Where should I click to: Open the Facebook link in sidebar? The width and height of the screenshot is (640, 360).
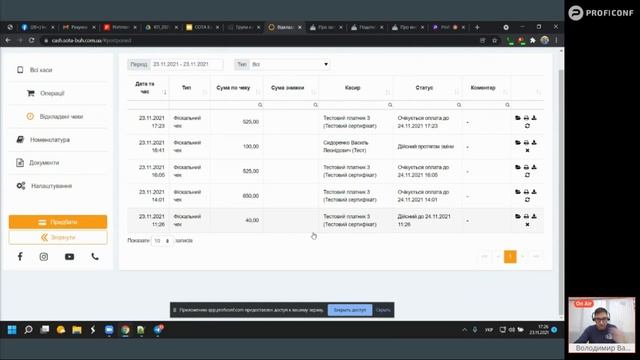(20, 256)
